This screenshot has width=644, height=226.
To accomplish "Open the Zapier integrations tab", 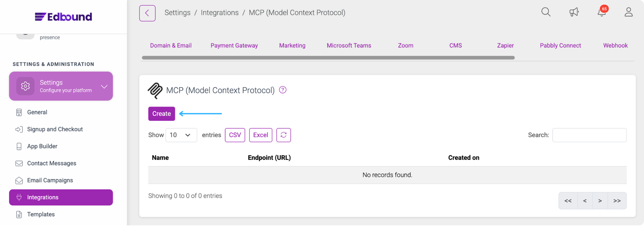I will click(505, 46).
